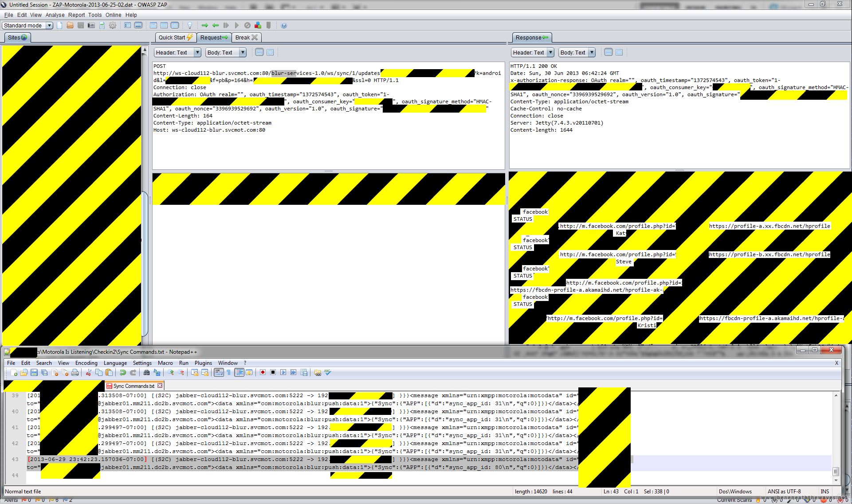The height and width of the screenshot is (504, 852).
Task: Toggle show all characters in Notepad++
Action: [229, 372]
